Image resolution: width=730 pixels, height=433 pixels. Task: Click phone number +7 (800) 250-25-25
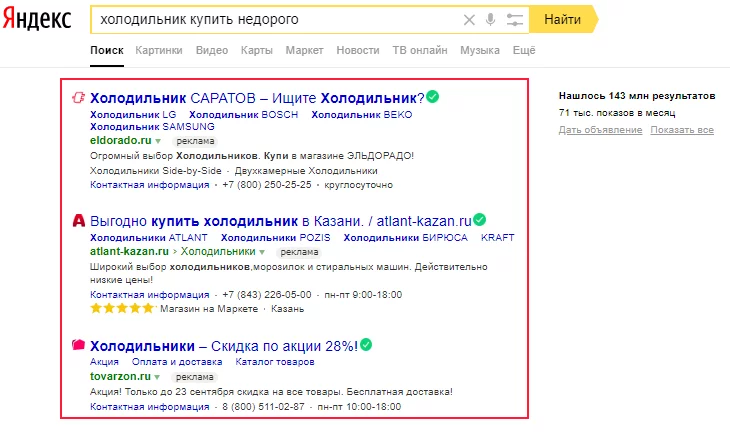click(267, 185)
